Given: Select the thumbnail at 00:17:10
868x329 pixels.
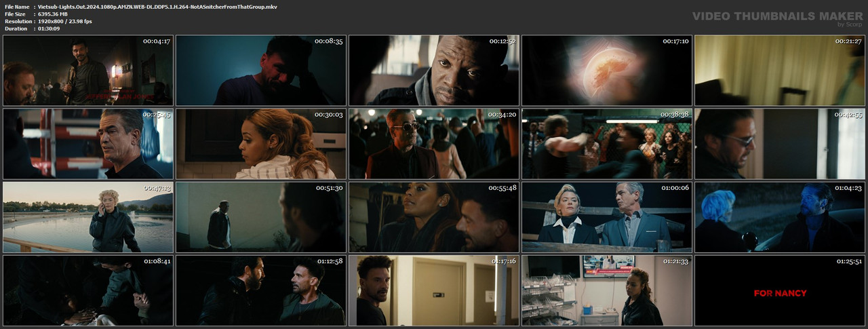Looking at the screenshot, I should coord(607,71).
